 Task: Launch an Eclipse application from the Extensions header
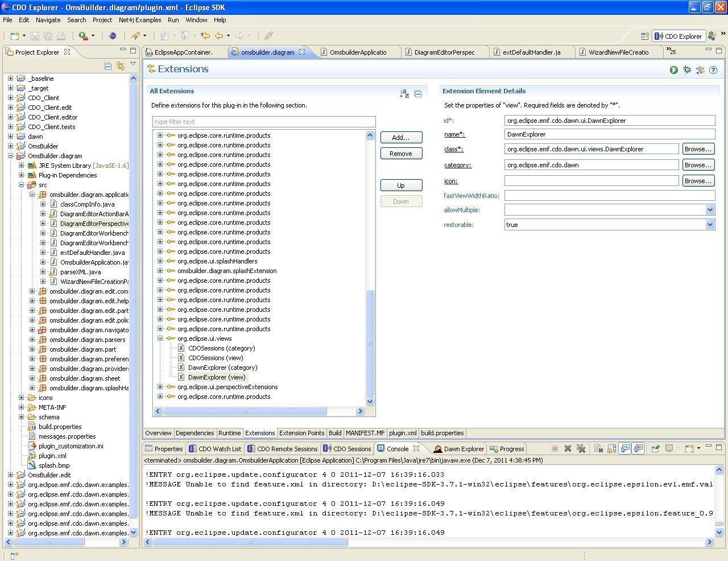673,70
